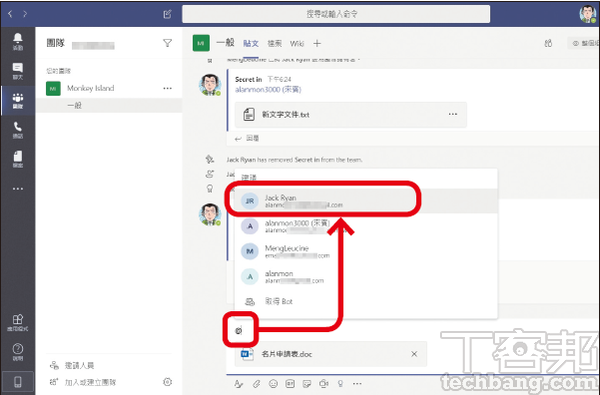
Task: Show more apps ellipsis in sidebar
Action: pos(18,189)
